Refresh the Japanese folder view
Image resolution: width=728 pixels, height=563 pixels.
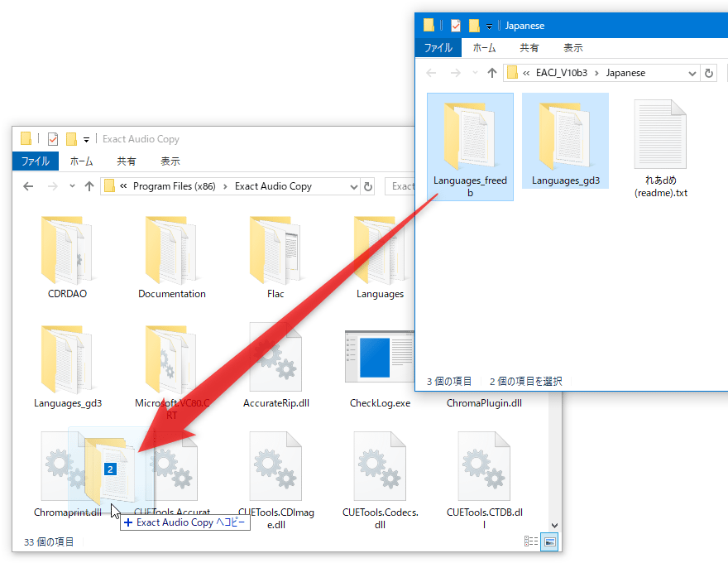point(709,73)
